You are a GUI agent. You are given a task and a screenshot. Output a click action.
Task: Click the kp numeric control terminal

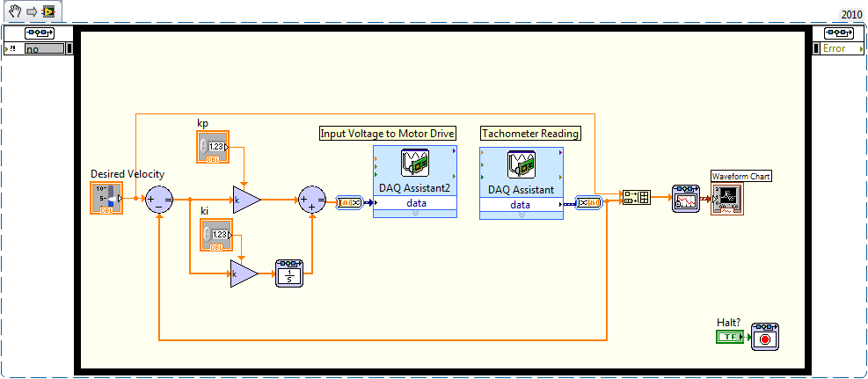point(214,146)
